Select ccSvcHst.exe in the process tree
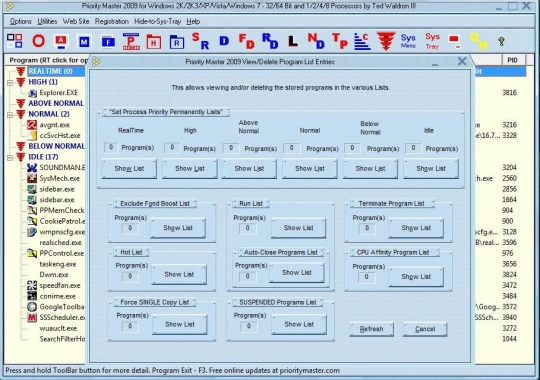The image size is (540, 380). click(x=60, y=136)
